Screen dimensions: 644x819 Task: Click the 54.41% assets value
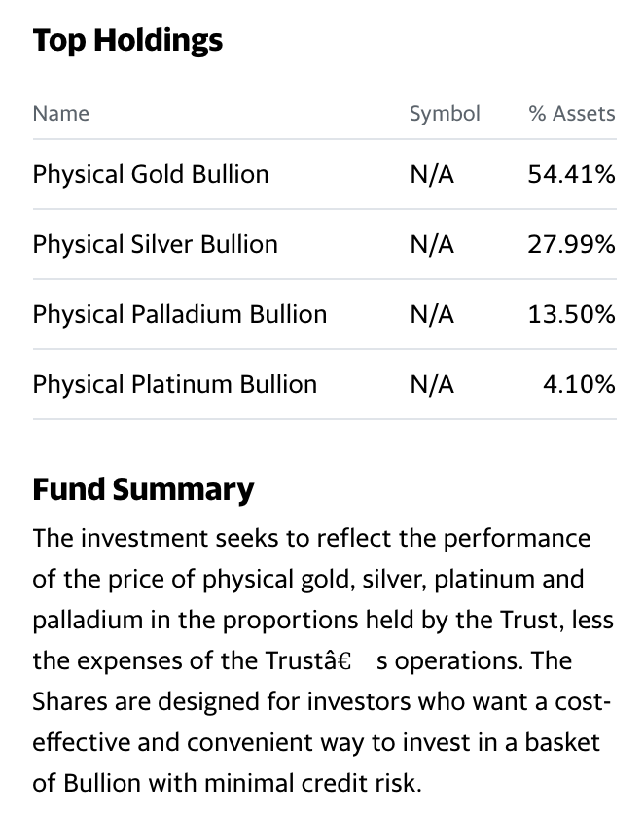tap(571, 174)
